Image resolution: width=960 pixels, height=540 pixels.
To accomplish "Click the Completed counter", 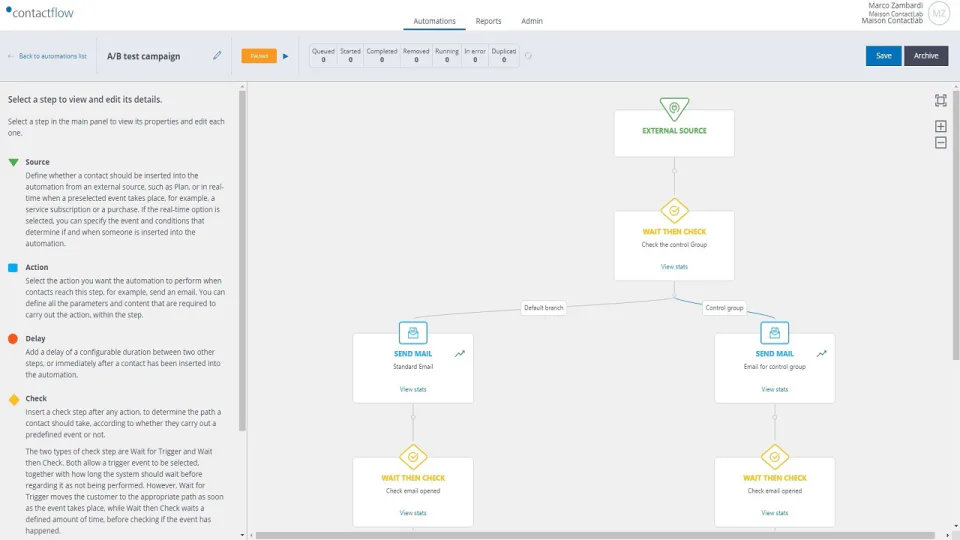I will pyautogui.click(x=381, y=56).
